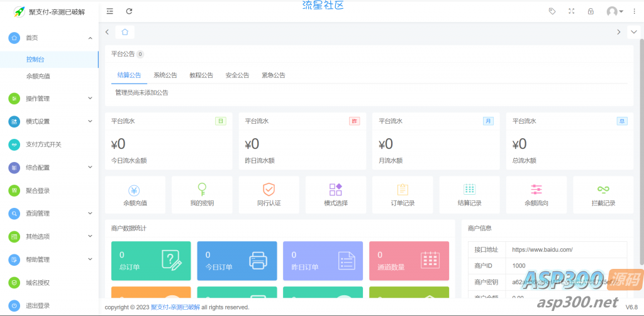Click the 模式选择 shapes icon

point(335,190)
